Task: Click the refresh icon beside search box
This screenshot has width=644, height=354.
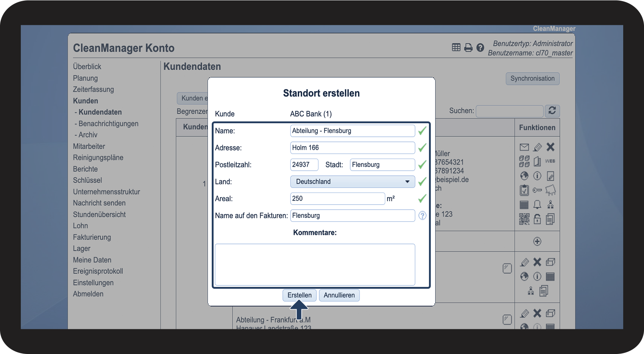Action: click(552, 111)
